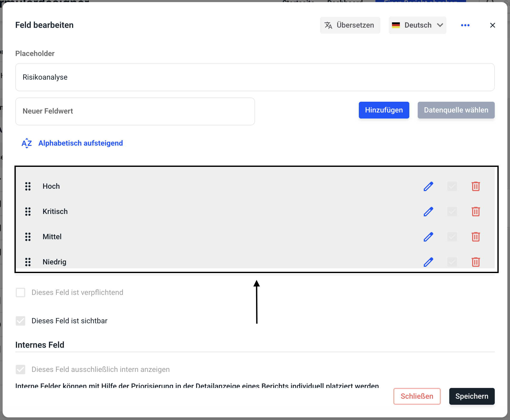Open the Deutsch language dropdown
510x420 pixels.
coord(417,25)
